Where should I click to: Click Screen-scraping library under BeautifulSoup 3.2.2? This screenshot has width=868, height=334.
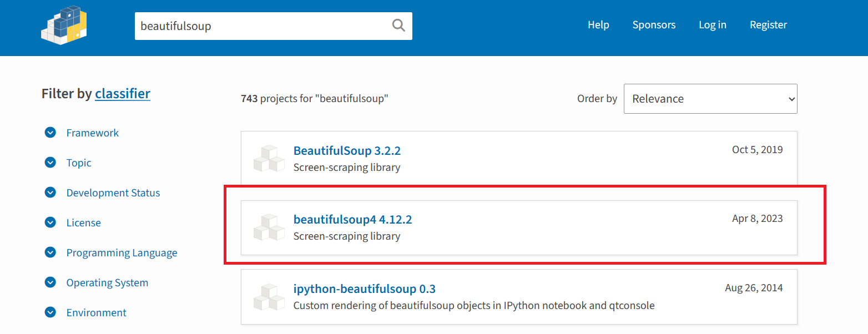click(x=347, y=167)
